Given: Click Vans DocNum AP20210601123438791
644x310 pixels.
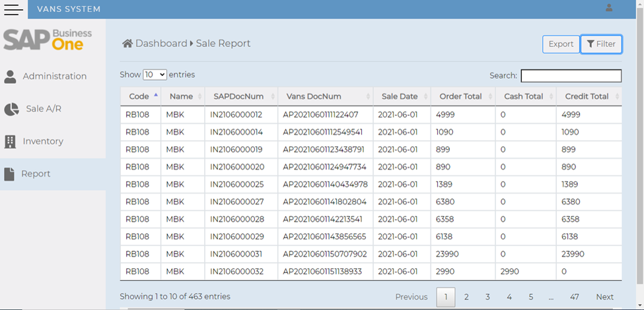Looking at the screenshot, I should point(324,149).
